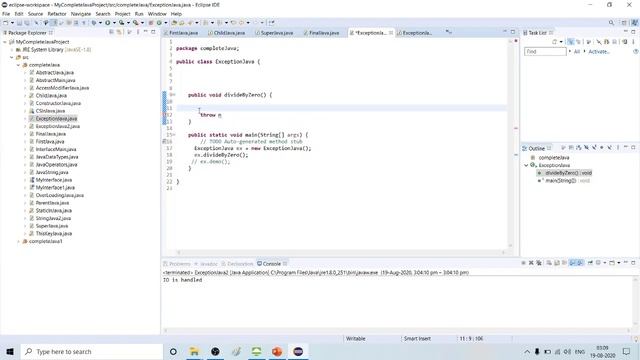Open New Task dropdown arrow in Task List
This screenshot has height=360, width=640.
(561, 42)
